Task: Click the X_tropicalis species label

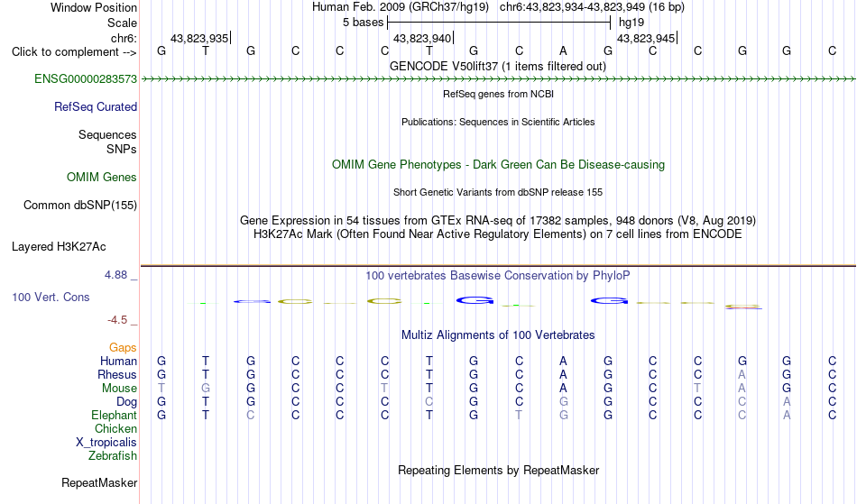Action: coord(106,443)
